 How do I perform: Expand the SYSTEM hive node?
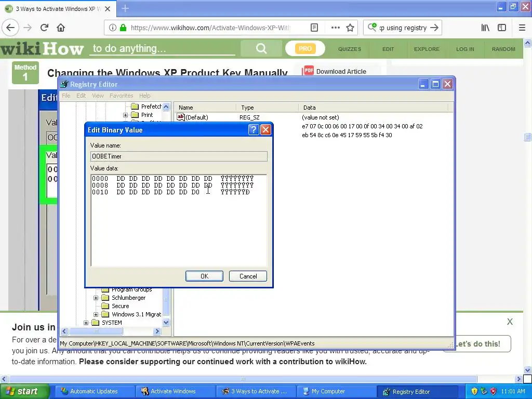(x=86, y=323)
